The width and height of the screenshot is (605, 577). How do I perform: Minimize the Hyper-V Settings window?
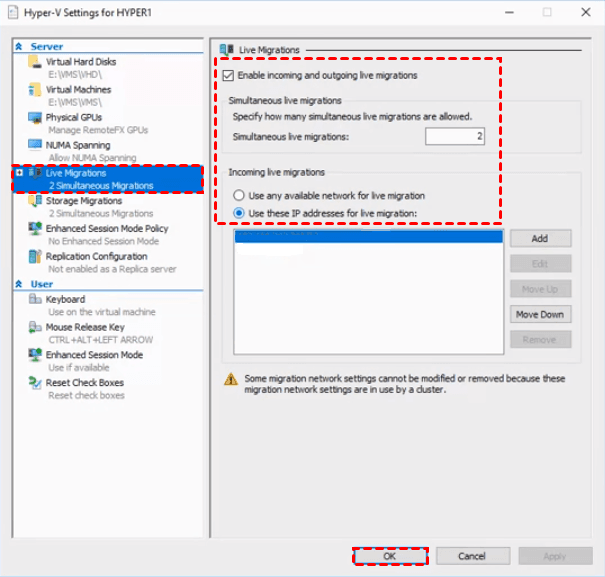pos(509,12)
